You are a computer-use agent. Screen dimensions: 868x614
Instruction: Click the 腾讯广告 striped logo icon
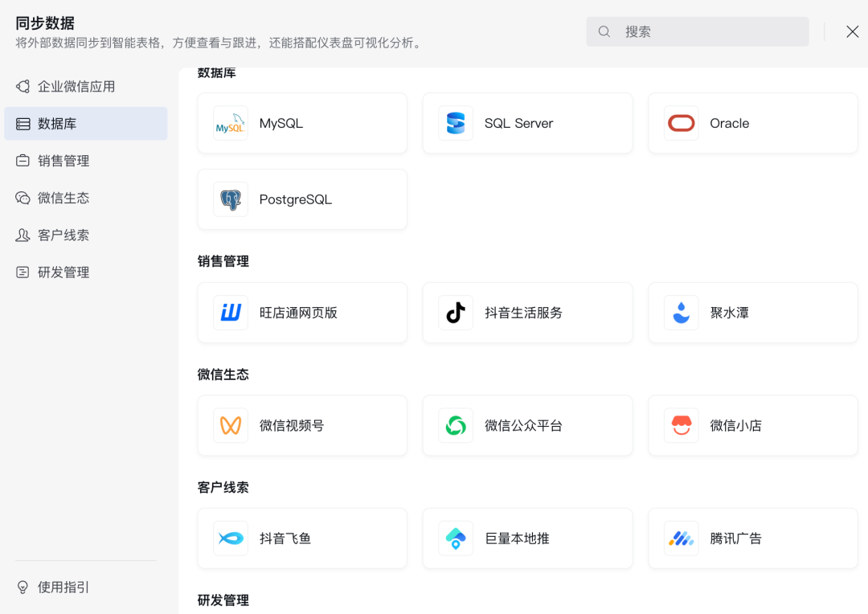pos(681,538)
